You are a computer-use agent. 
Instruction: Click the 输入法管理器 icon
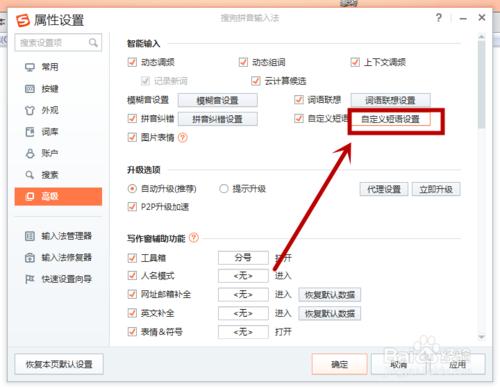coord(30,236)
